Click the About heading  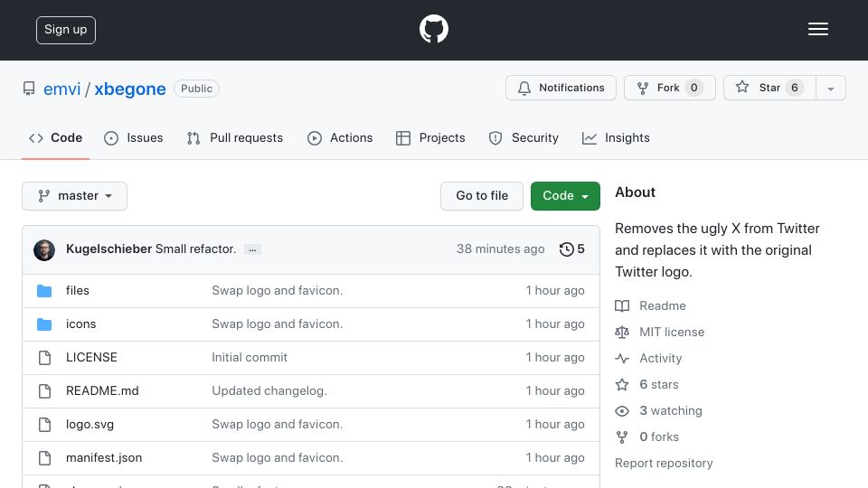click(635, 192)
